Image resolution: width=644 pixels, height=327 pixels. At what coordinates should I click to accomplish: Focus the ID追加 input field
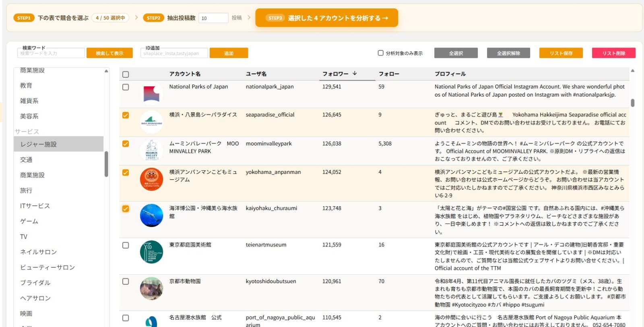(174, 53)
